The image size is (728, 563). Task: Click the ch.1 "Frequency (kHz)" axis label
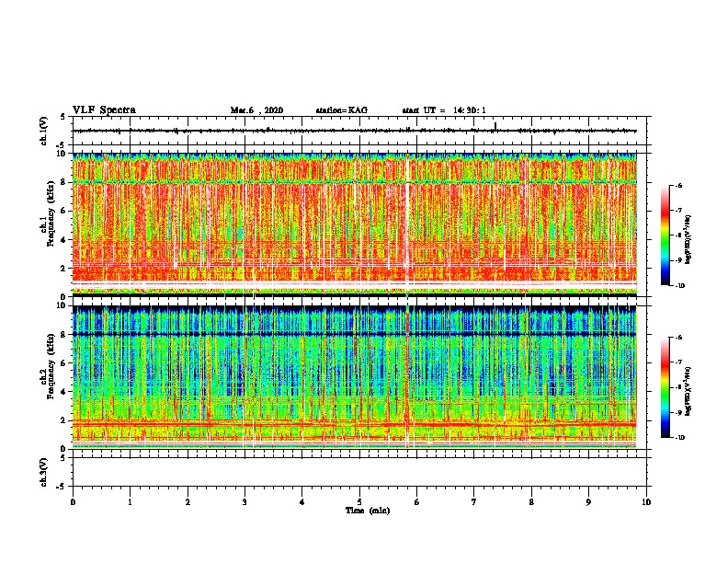coord(51,214)
